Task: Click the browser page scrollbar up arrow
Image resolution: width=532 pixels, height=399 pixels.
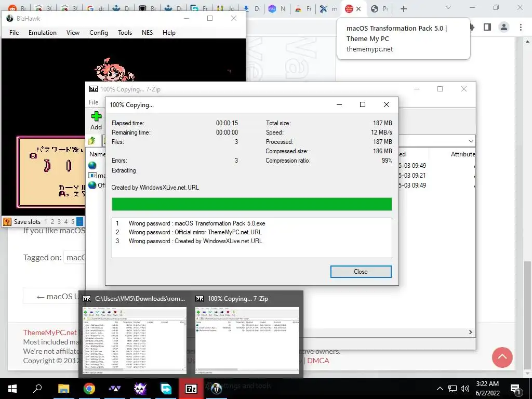Action: click(528, 42)
